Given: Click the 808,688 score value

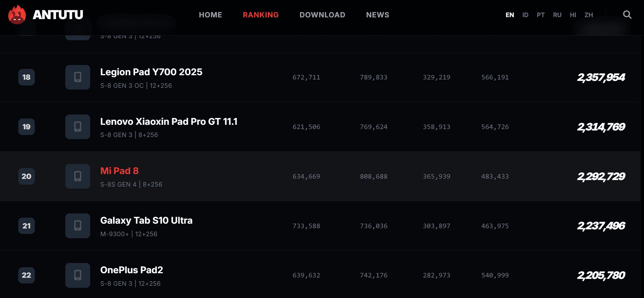Looking at the screenshot, I should click(x=374, y=176).
